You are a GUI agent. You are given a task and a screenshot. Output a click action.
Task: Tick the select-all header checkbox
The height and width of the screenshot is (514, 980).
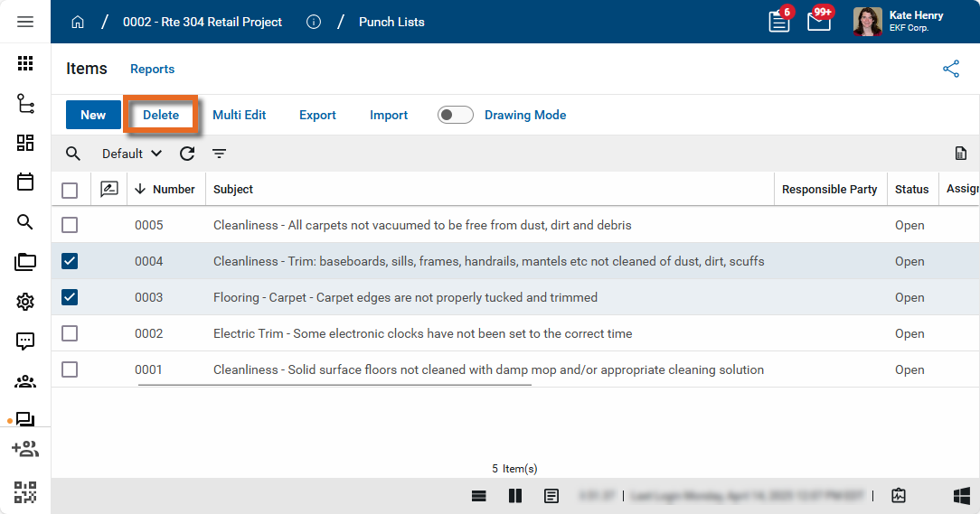coord(70,190)
